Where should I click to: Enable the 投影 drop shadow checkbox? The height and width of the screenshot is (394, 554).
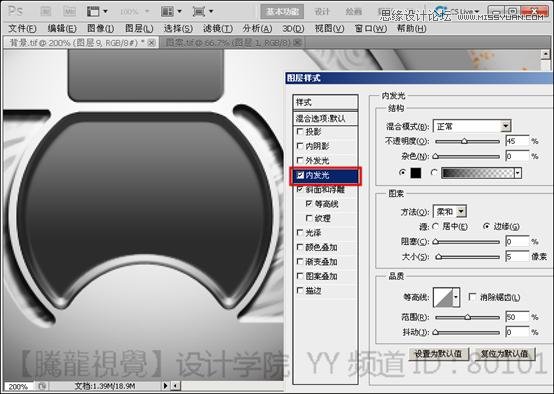coord(300,131)
